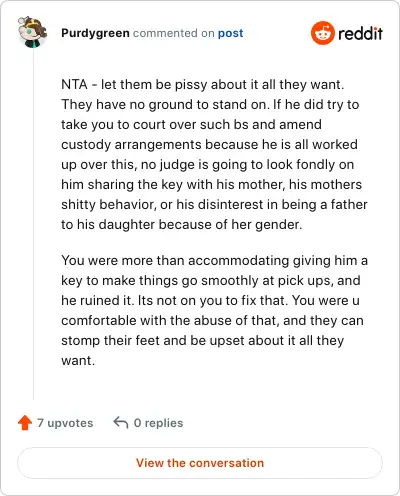The image size is (400, 496).
Task: Click the reply arrow icon
Action: [x=121, y=423]
